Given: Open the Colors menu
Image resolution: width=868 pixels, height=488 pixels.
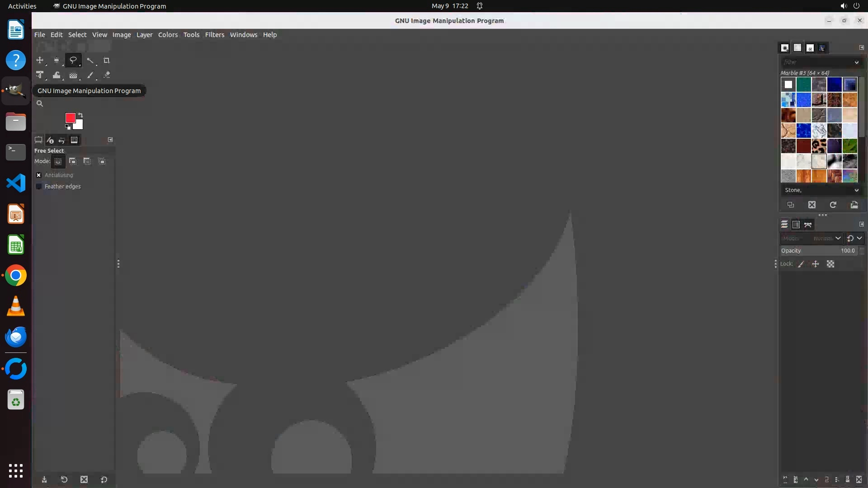Looking at the screenshot, I should point(168,35).
